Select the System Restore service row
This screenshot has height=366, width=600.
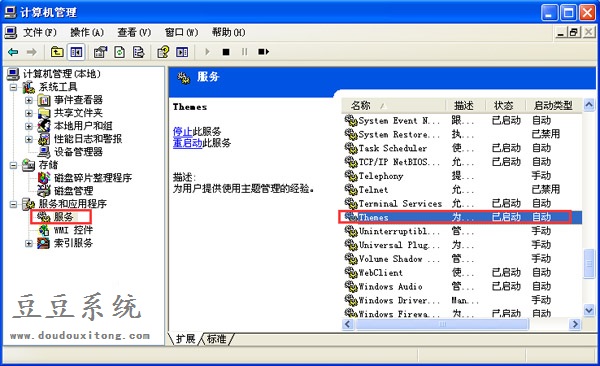coord(462,134)
